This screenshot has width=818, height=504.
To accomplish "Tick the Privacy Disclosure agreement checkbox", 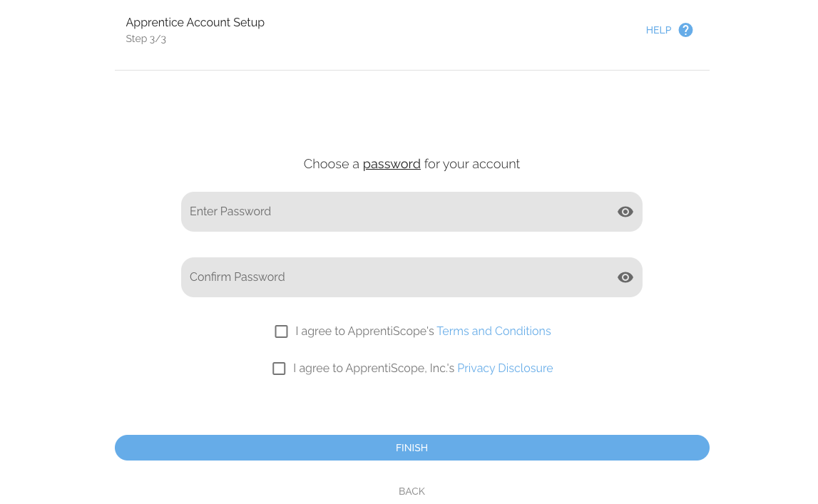I will (x=279, y=369).
